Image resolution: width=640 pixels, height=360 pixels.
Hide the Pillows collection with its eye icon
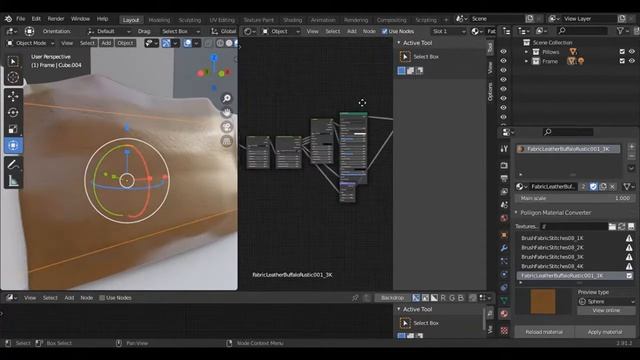(x=631, y=52)
